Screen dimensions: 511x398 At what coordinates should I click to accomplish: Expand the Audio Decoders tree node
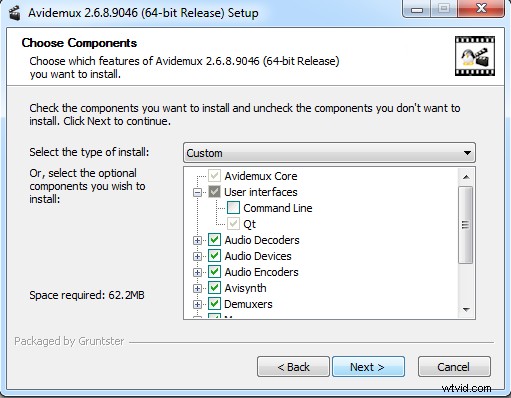197,240
